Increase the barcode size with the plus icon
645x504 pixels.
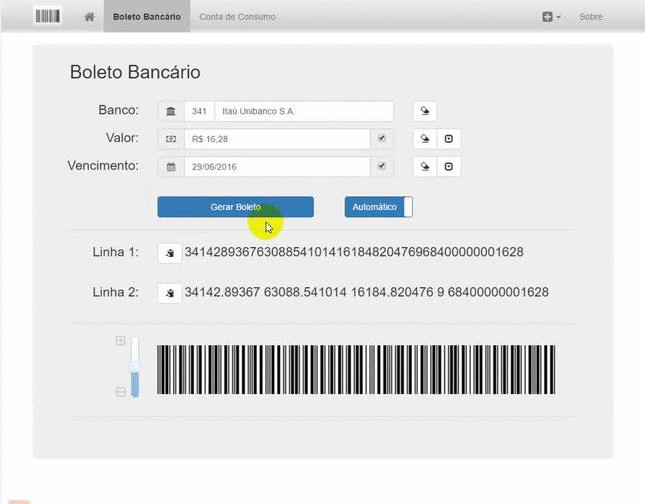click(120, 340)
